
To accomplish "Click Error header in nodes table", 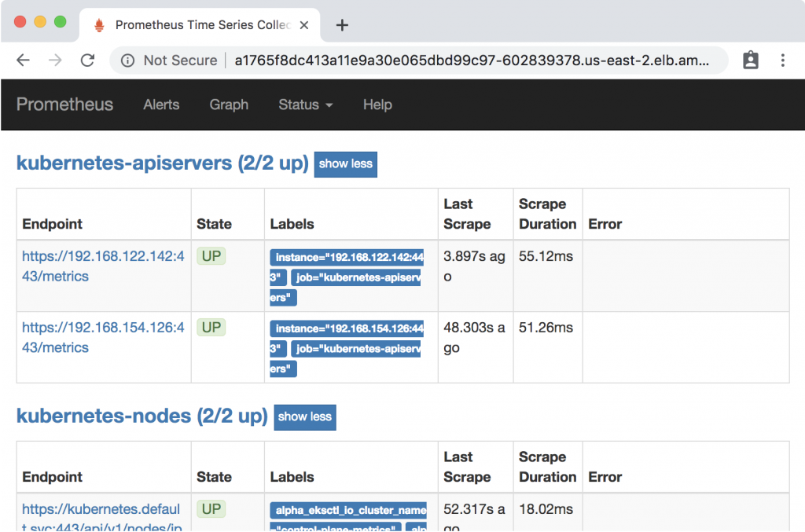I will pyautogui.click(x=605, y=477).
